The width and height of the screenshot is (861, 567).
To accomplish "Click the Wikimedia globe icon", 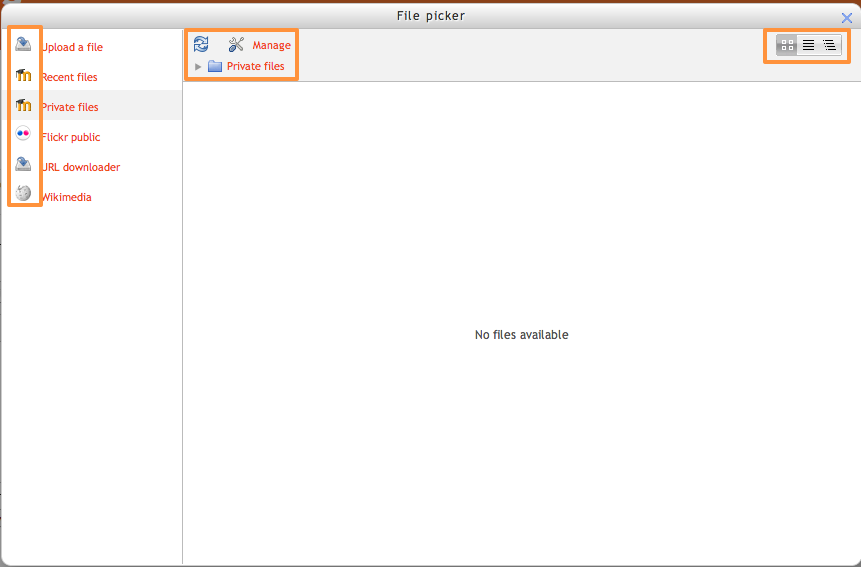I will (23, 193).
